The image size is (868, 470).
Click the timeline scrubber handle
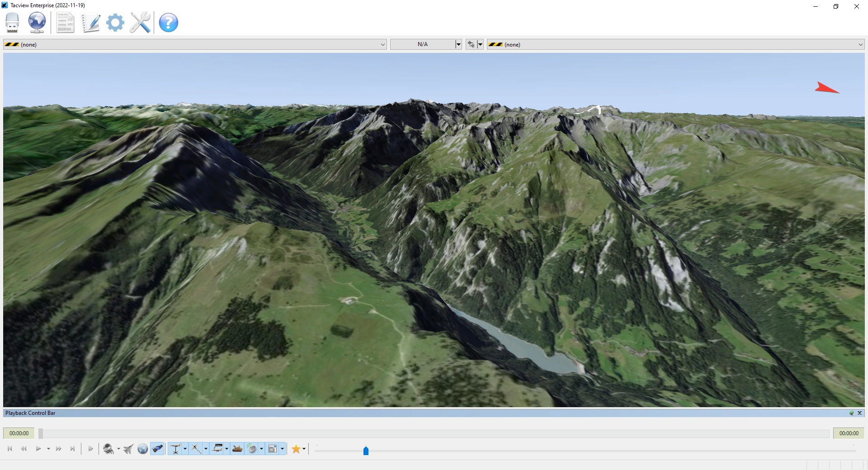point(41,433)
